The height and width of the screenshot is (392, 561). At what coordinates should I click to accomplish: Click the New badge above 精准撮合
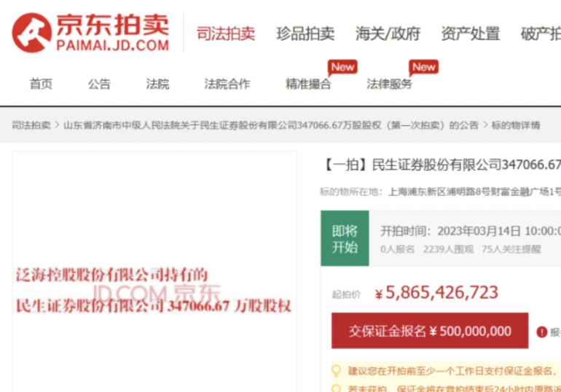(x=342, y=67)
